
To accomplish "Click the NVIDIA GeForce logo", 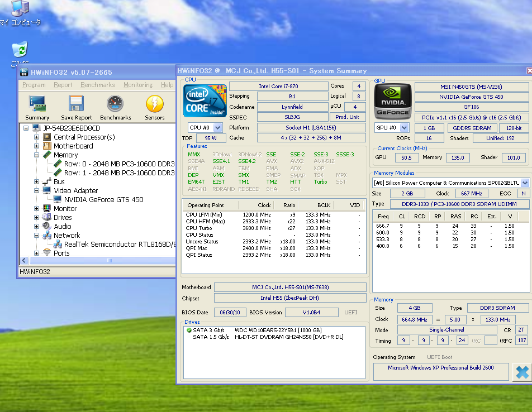I will [x=393, y=101].
